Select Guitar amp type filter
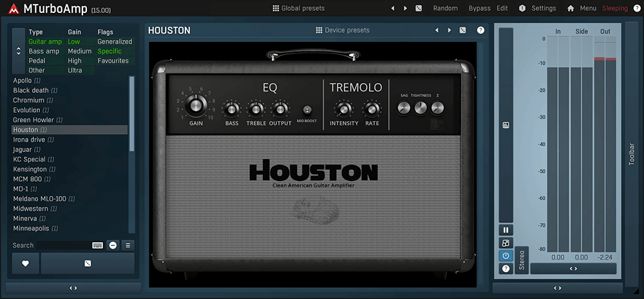 pyautogui.click(x=45, y=41)
